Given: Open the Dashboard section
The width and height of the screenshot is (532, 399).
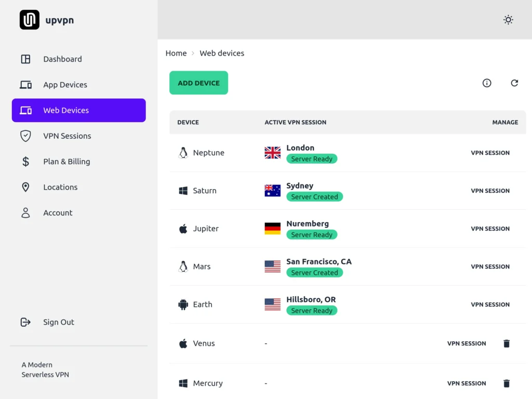Looking at the screenshot, I should pyautogui.click(x=62, y=59).
